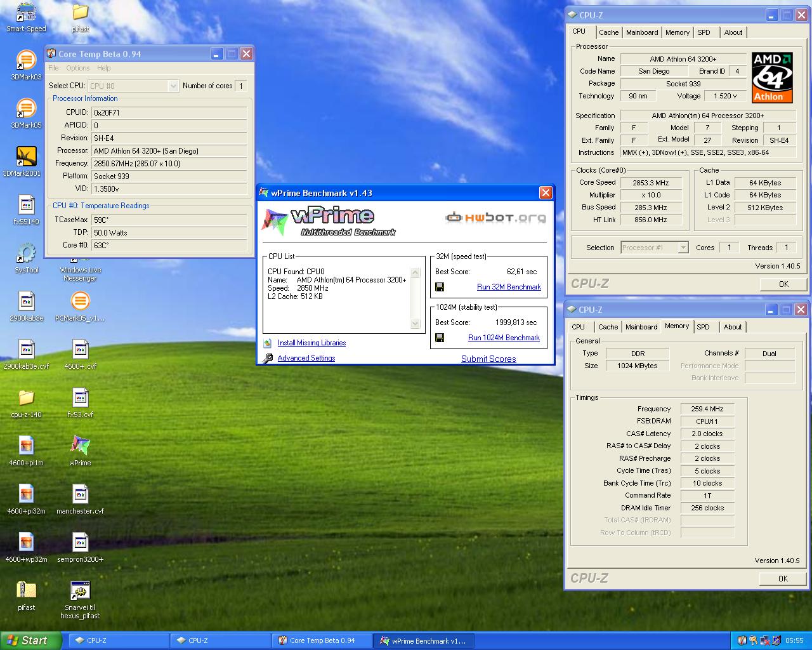Screen dimensions: 812x650
Task: Click Run 32M Benchmark link
Action: pos(509,287)
